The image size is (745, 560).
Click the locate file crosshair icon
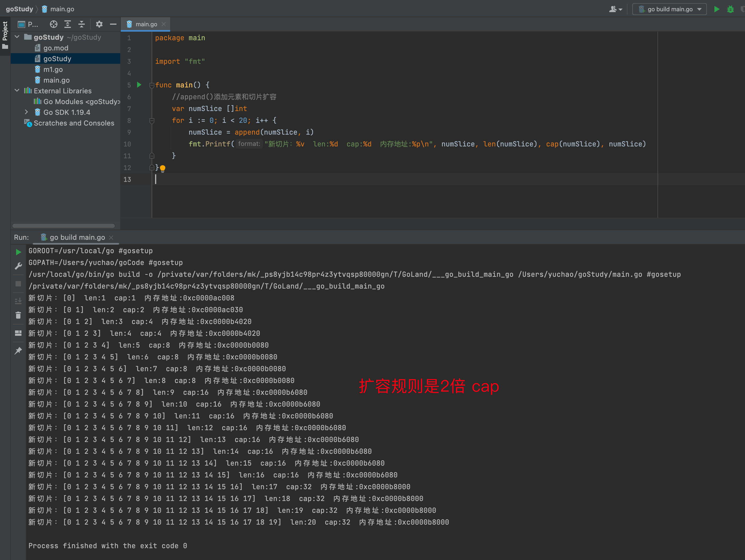tap(54, 24)
